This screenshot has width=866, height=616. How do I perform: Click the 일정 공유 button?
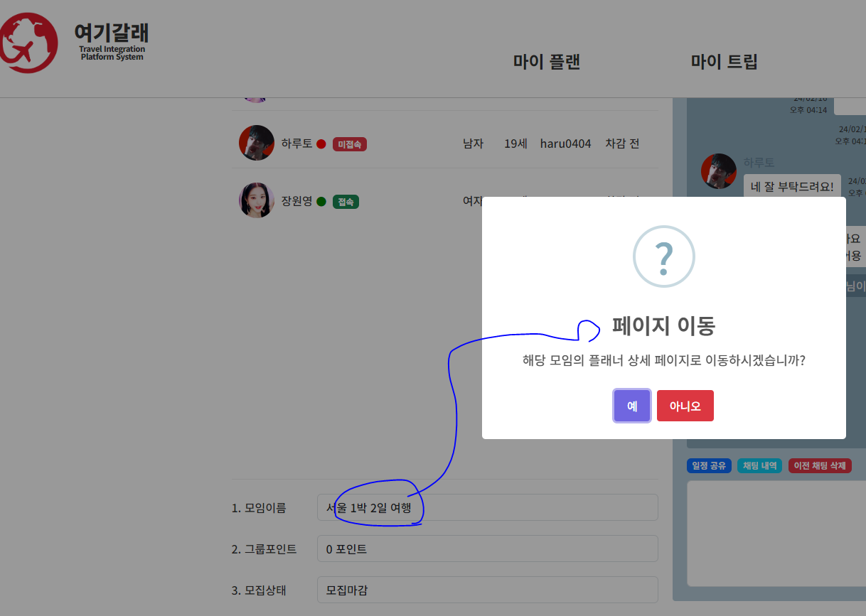coord(709,466)
